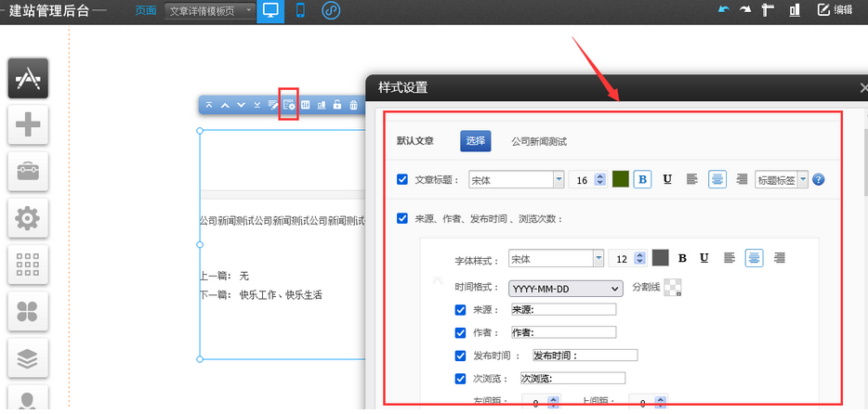The image size is (868, 414).
Task: Select desktop monitor view
Action: coord(270,11)
